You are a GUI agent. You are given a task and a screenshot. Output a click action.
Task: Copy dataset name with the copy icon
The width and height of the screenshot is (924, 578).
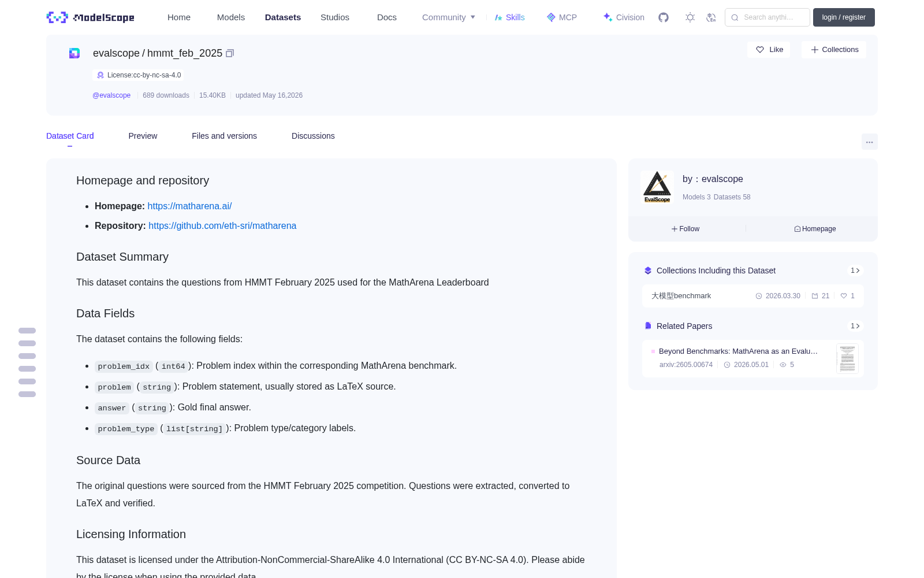[230, 53]
